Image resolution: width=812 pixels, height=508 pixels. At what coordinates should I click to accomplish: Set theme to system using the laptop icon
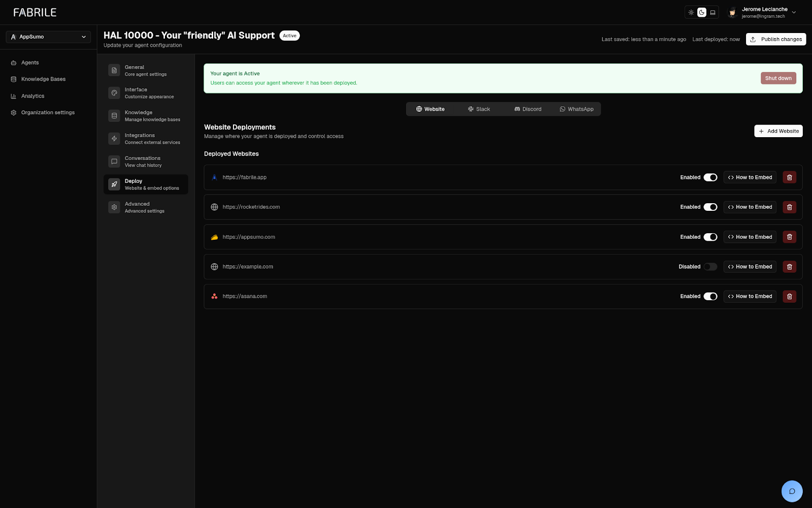pyautogui.click(x=713, y=12)
